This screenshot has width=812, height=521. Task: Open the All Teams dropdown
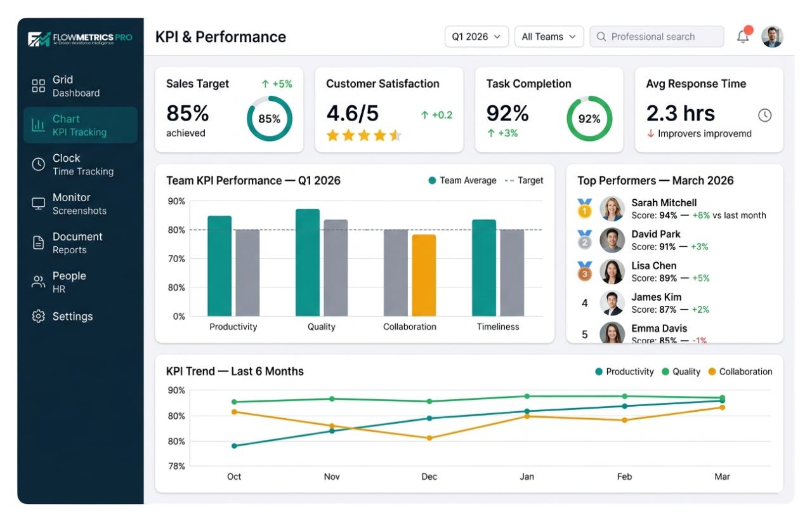[549, 36]
